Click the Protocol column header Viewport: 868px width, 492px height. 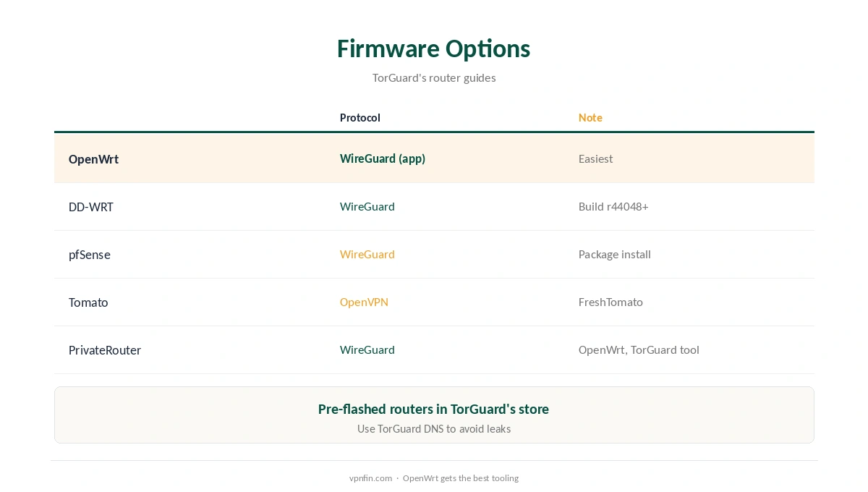[x=360, y=117]
